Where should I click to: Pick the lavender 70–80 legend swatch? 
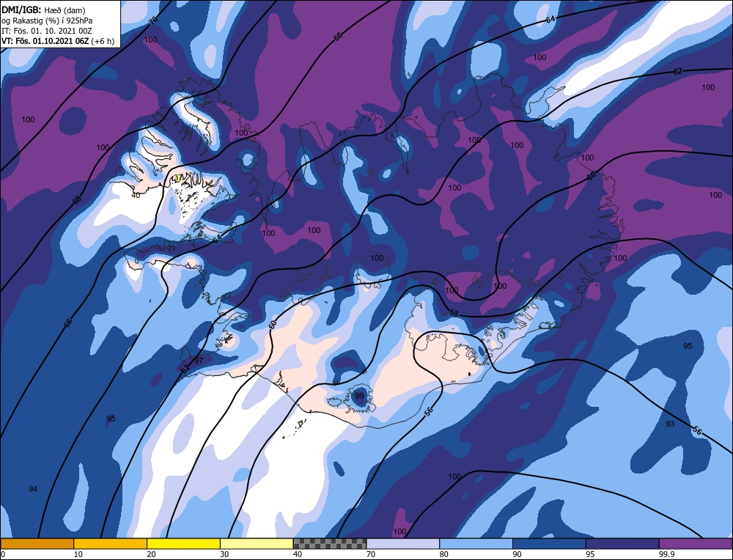point(403,543)
